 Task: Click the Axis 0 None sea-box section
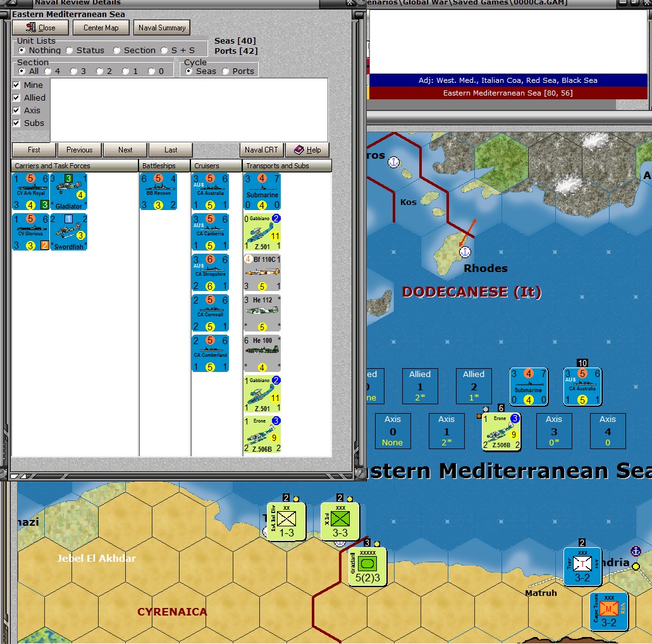click(393, 431)
